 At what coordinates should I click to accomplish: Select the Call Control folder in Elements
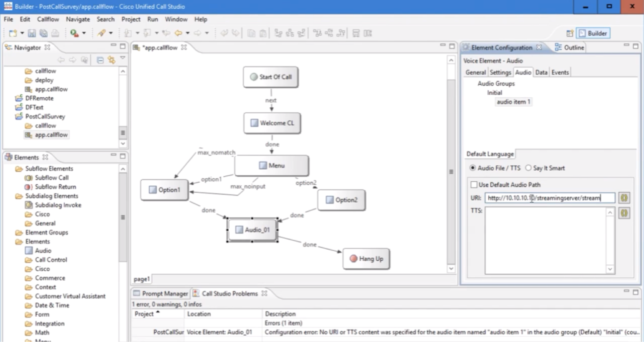[51, 260]
